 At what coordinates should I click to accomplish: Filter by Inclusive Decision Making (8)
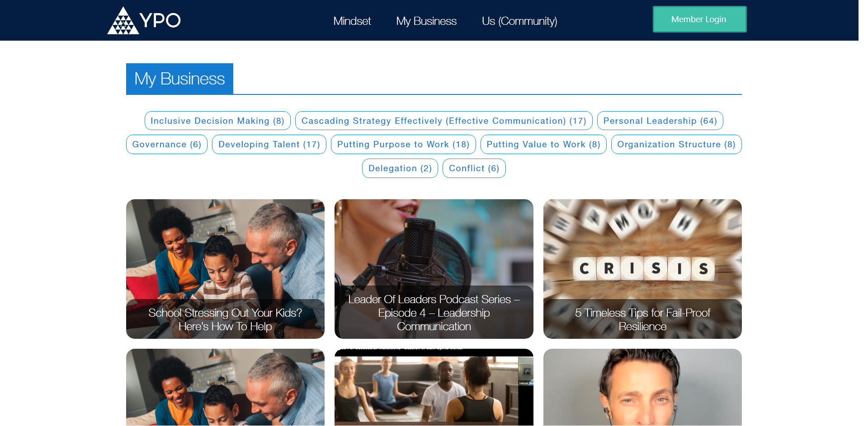[x=217, y=121]
